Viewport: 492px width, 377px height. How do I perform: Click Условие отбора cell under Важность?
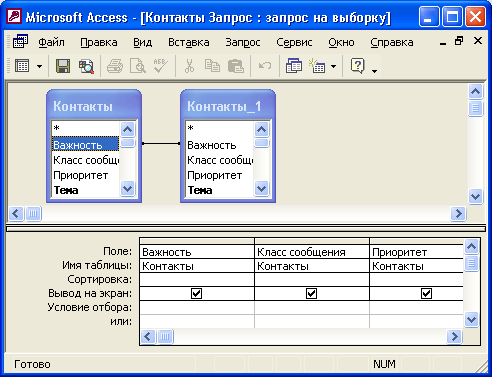point(197,307)
